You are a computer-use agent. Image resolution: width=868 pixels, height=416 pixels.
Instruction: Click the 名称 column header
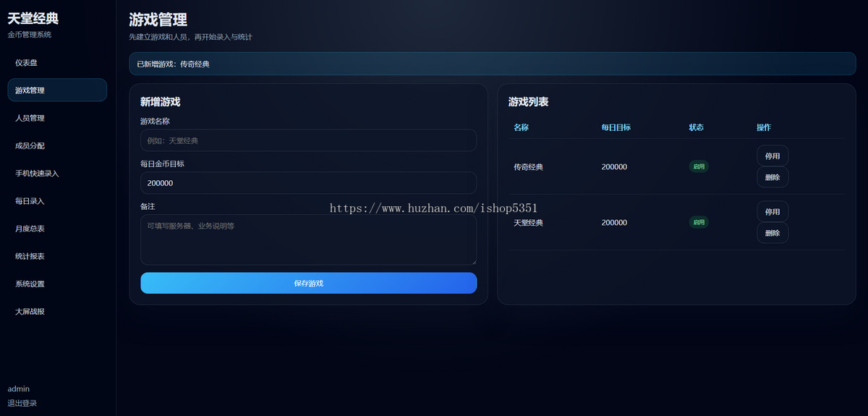pyautogui.click(x=521, y=127)
